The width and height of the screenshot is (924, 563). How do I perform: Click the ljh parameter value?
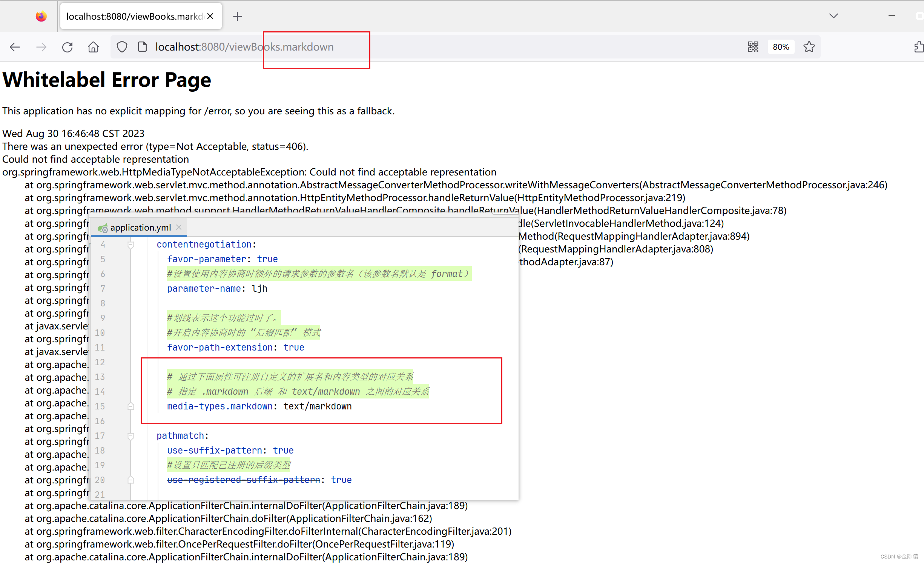(259, 289)
